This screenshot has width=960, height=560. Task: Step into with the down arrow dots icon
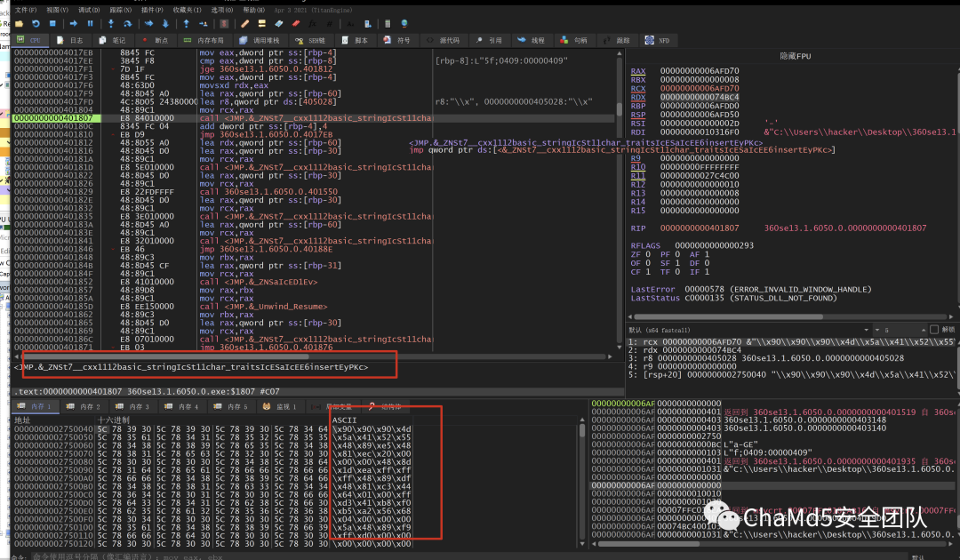tap(111, 23)
